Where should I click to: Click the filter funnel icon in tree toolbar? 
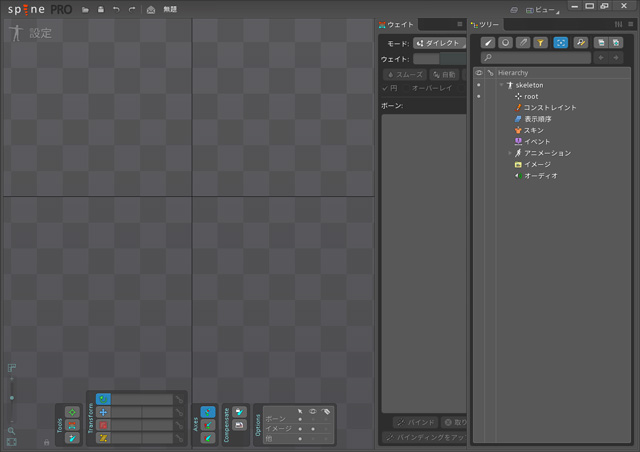(540, 43)
